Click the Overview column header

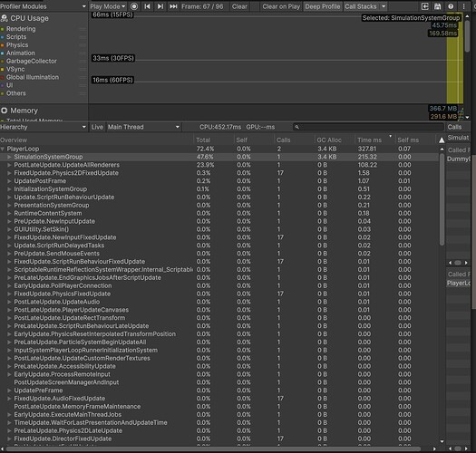coord(96,140)
